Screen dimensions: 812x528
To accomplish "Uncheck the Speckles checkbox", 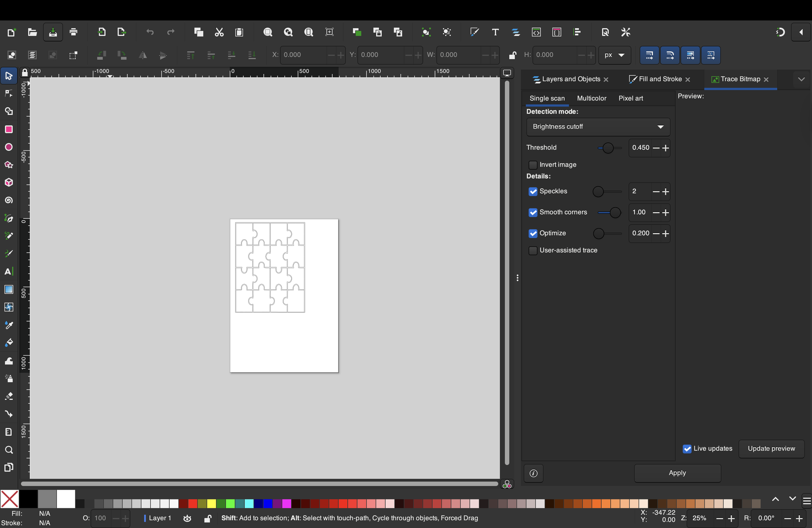I will (533, 191).
